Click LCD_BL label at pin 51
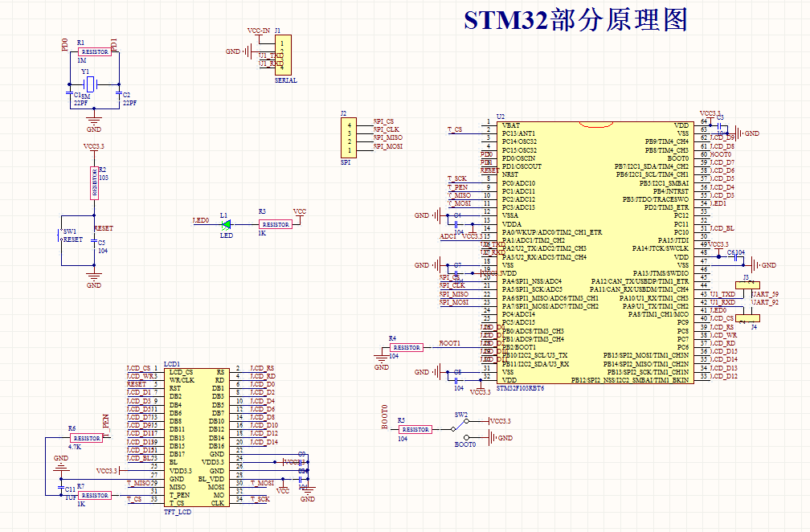The width and height of the screenshot is (810, 532). tap(722, 228)
